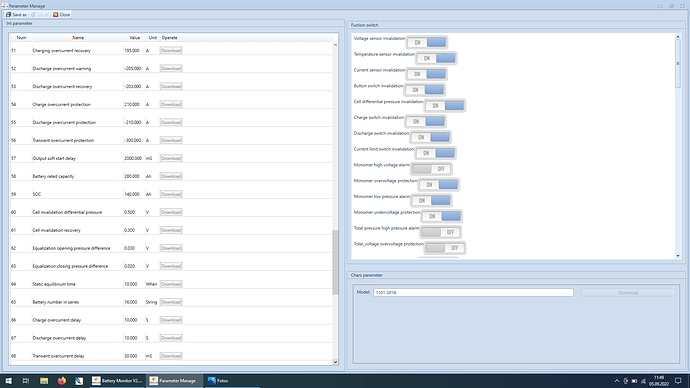
Task: Click Download for Static equilibrium time
Action: (x=171, y=284)
